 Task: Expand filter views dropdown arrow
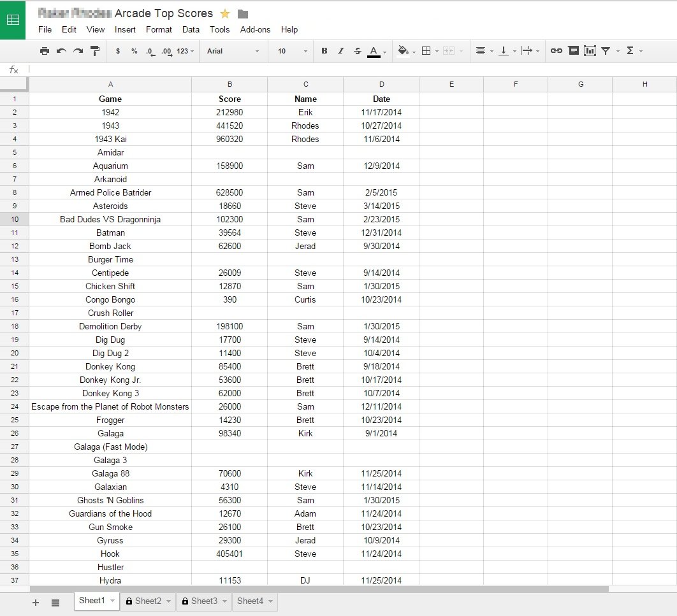(618, 52)
